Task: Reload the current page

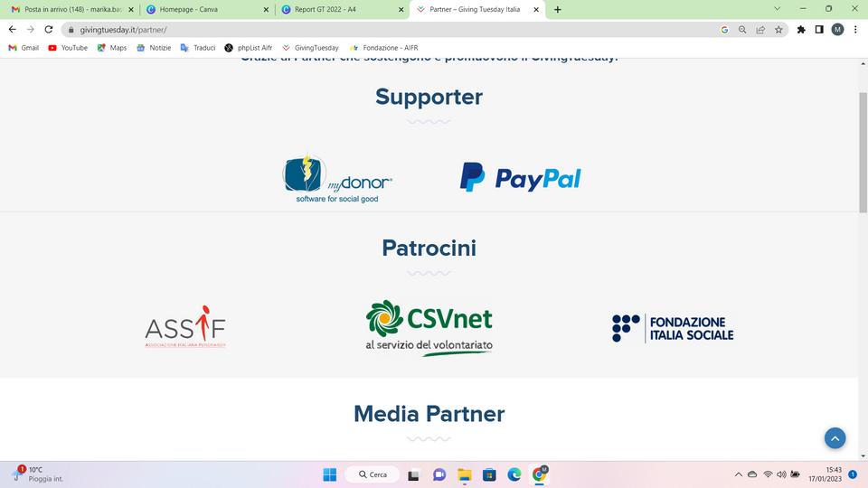Action: (49, 29)
